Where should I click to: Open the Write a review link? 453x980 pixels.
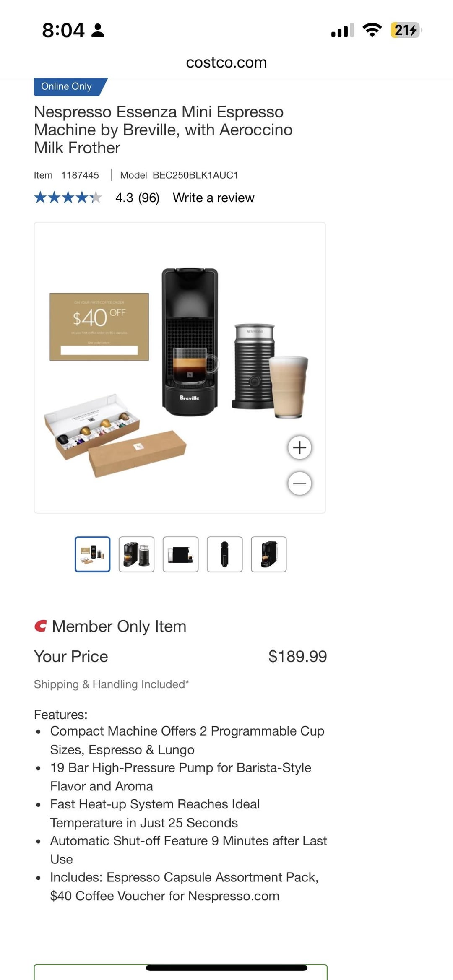click(x=213, y=198)
